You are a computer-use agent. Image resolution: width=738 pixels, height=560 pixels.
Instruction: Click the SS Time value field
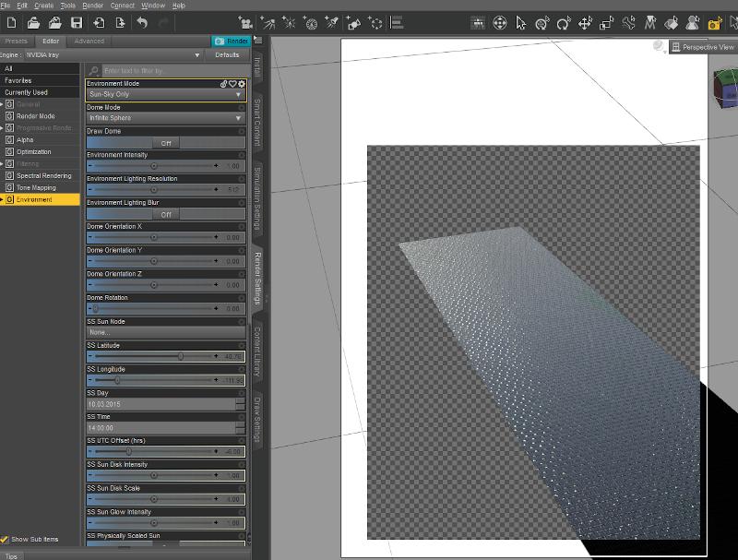point(161,428)
